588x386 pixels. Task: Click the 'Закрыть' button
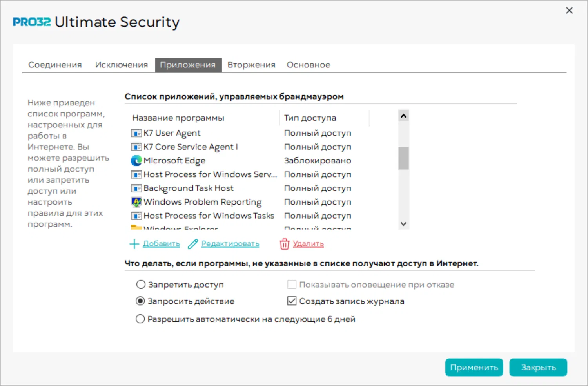pyautogui.click(x=538, y=368)
